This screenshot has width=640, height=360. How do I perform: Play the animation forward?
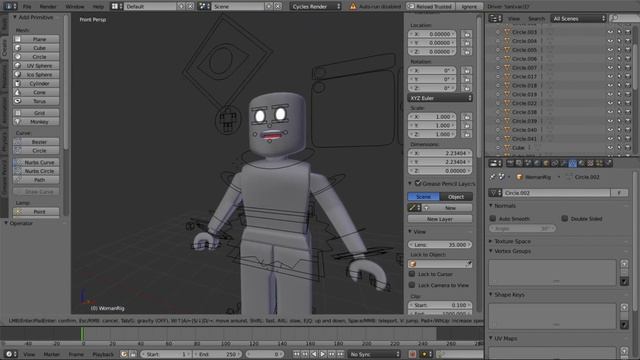[x=322, y=354]
